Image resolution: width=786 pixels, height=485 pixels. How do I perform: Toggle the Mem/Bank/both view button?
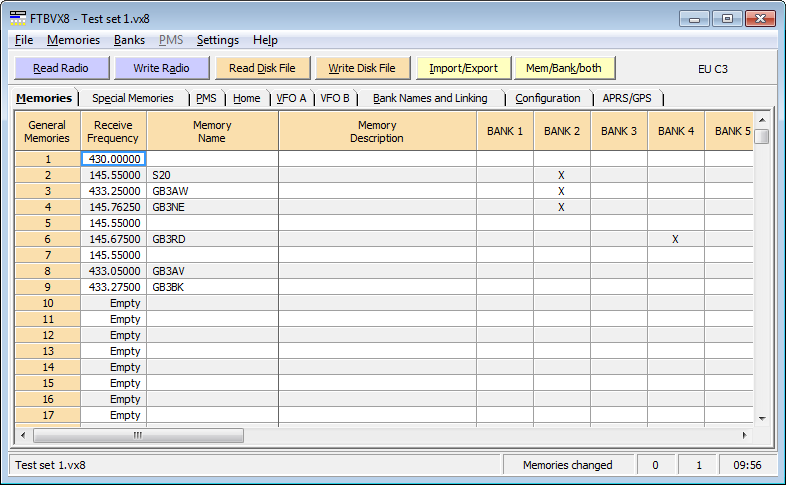click(564, 68)
